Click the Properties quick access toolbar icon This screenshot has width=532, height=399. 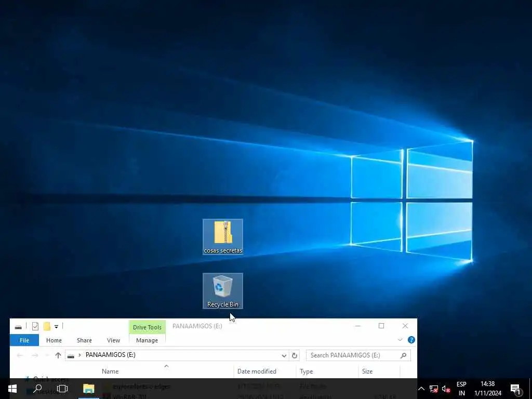pos(35,326)
